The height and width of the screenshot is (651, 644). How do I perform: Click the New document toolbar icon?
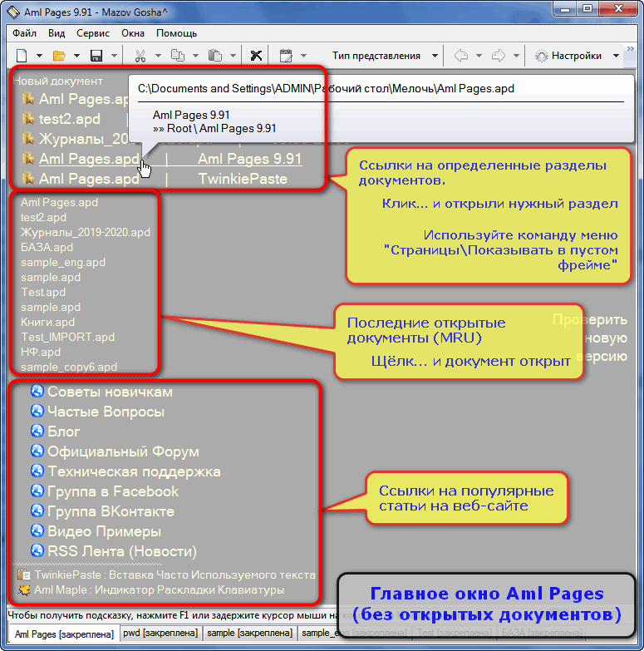pyautogui.click(x=22, y=55)
